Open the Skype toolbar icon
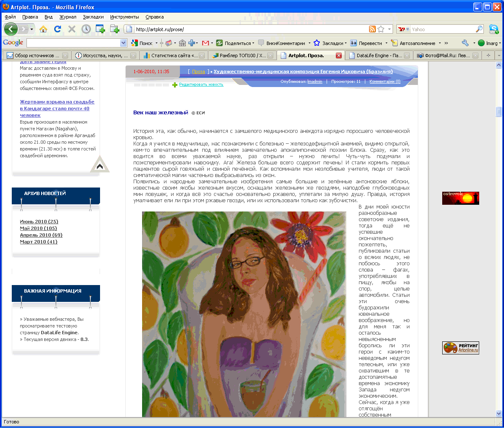Screen dimensions: 504x428 point(494,29)
